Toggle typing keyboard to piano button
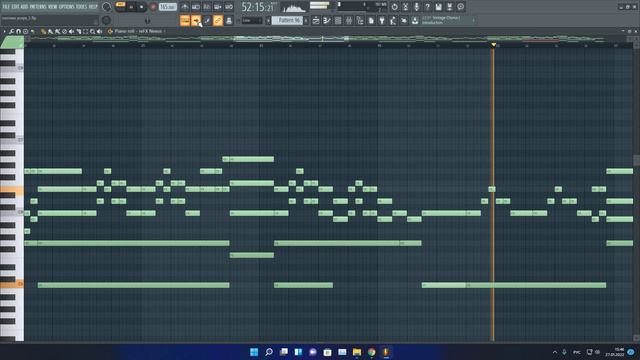Screen dimensions: 640x360 pos(185,20)
